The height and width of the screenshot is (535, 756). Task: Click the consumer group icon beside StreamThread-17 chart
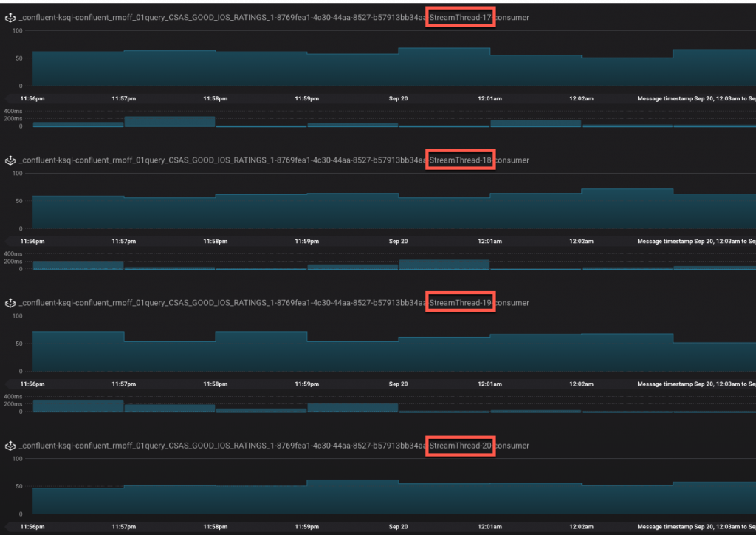pos(10,16)
